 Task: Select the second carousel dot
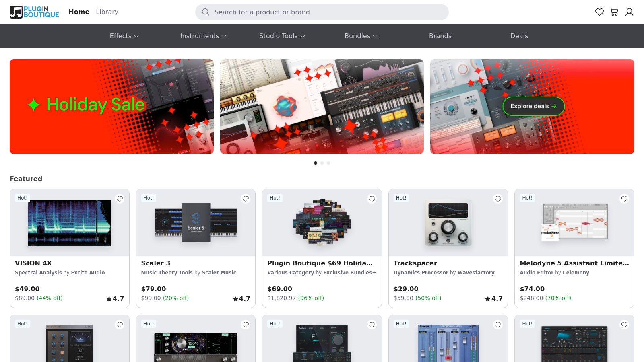tap(322, 163)
